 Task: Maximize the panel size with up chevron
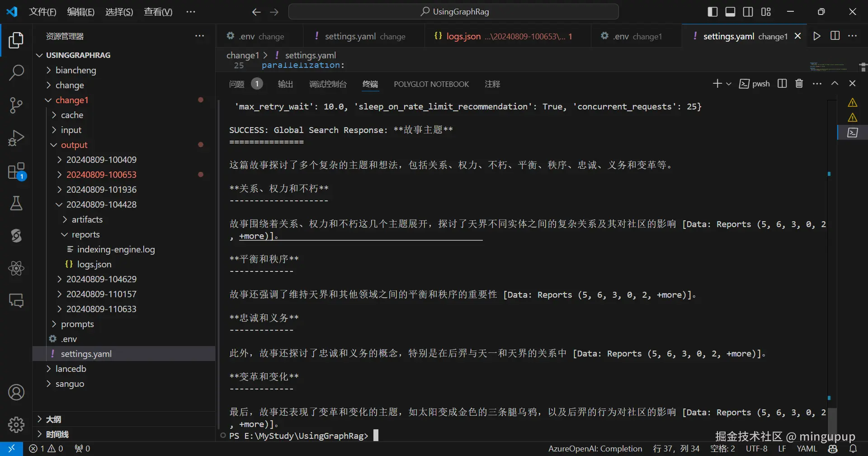coord(835,84)
